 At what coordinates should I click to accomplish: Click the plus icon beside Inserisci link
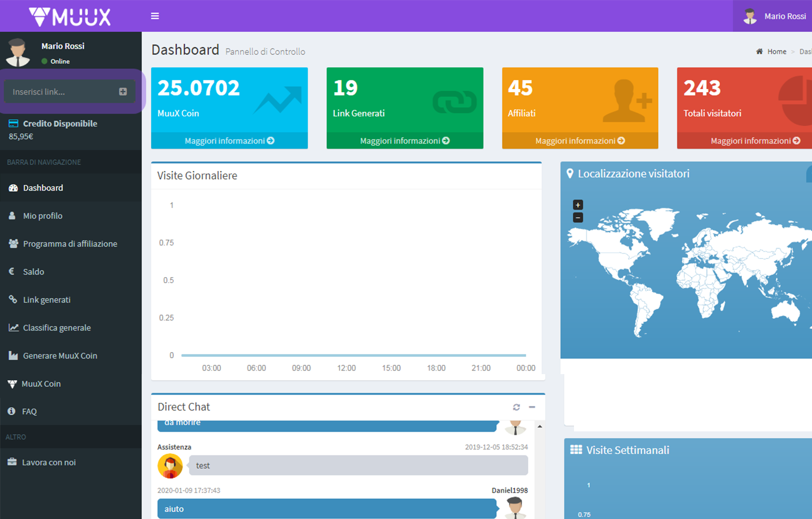123,92
